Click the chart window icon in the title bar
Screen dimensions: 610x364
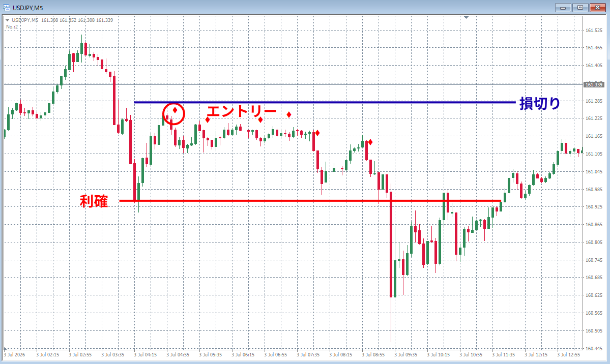coord(7,8)
